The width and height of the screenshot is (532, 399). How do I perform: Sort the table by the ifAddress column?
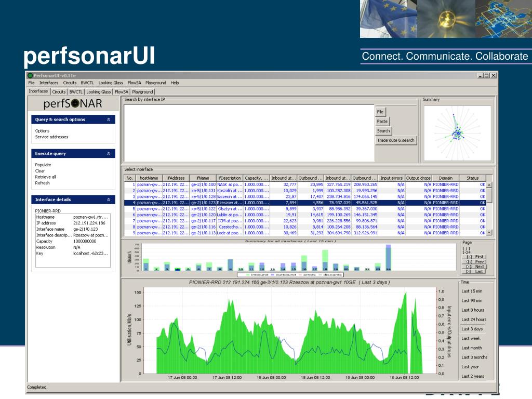click(x=176, y=178)
